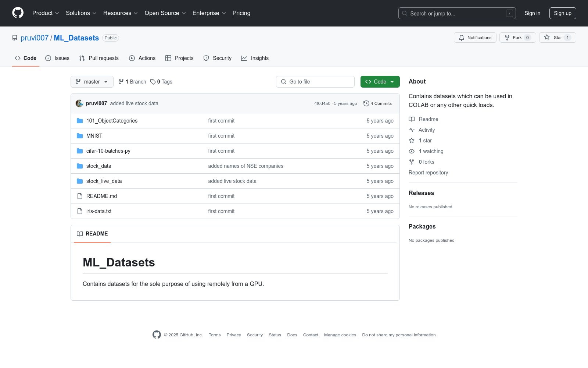Open the Releases section heading
The width and height of the screenshot is (588, 368).
[x=421, y=193]
